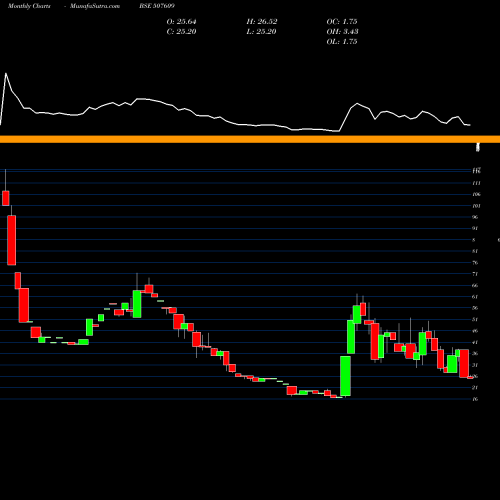Click the initial spike peak of the white line

pos(6,73)
